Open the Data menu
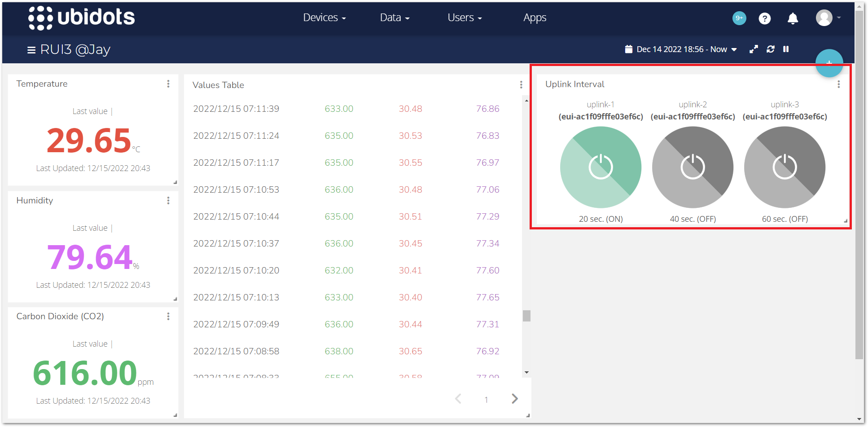868x427 pixels. click(x=394, y=18)
